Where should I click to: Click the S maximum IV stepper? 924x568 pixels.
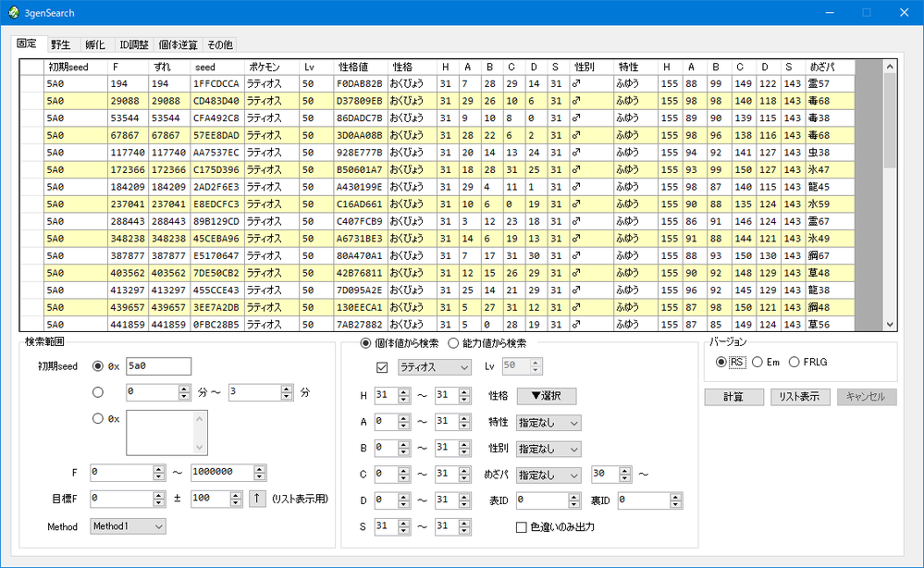pyautogui.click(x=452, y=526)
